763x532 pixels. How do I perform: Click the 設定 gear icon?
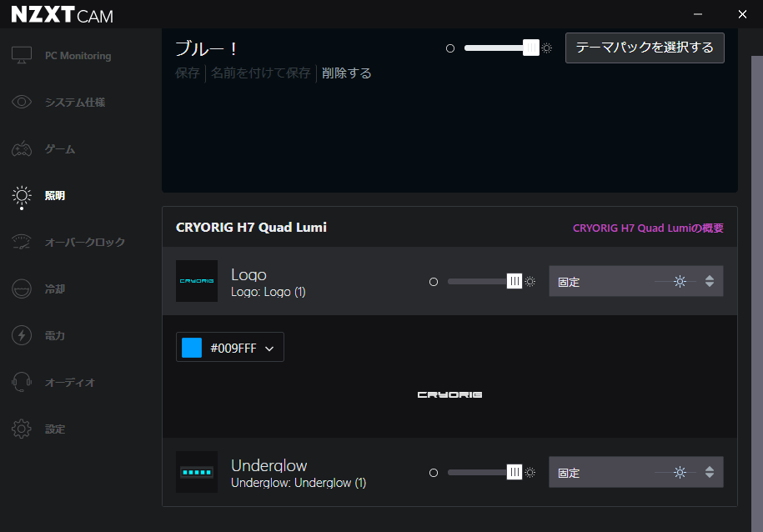pos(22,429)
